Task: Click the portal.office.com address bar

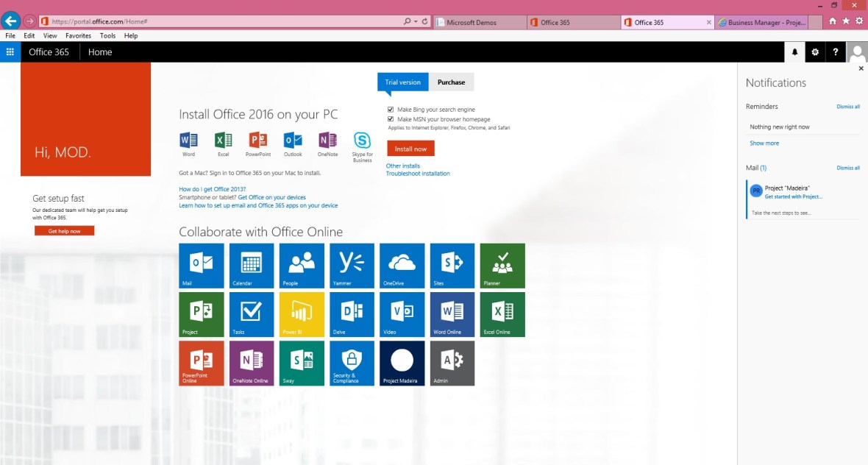Action: (x=221, y=22)
